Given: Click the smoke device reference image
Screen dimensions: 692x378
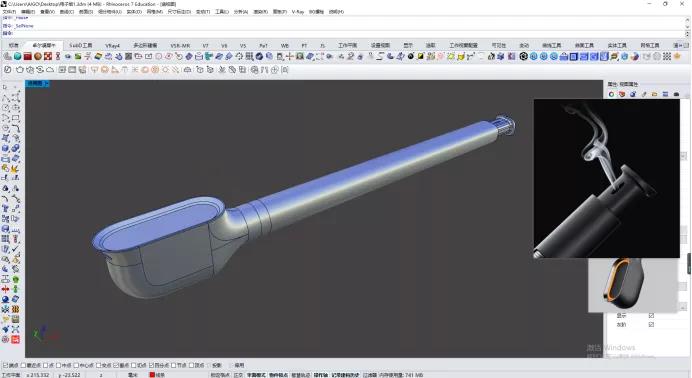Looking at the screenshot, I should point(606,178).
